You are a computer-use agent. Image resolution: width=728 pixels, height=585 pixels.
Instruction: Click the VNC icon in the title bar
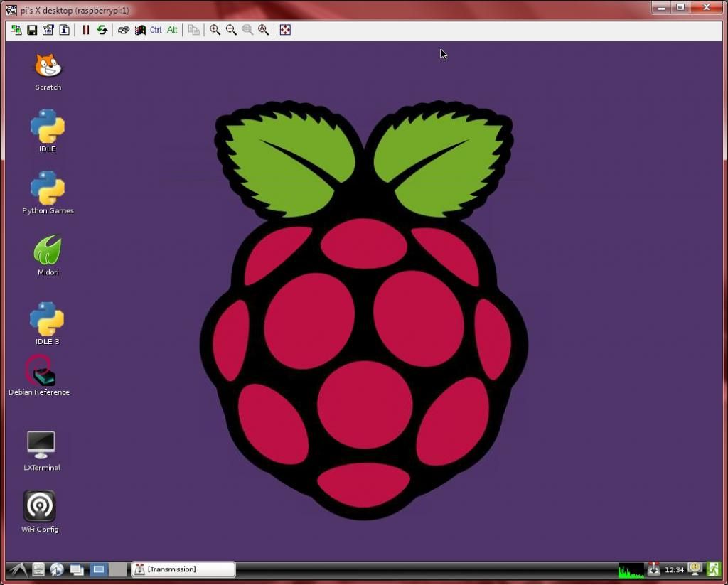[11, 10]
